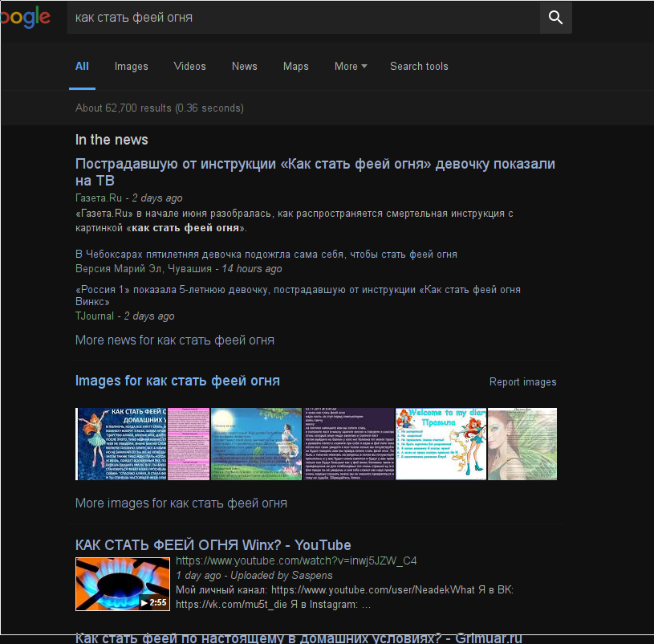Open the Grimuar.ru result title
The image size is (654, 644).
coord(299,638)
